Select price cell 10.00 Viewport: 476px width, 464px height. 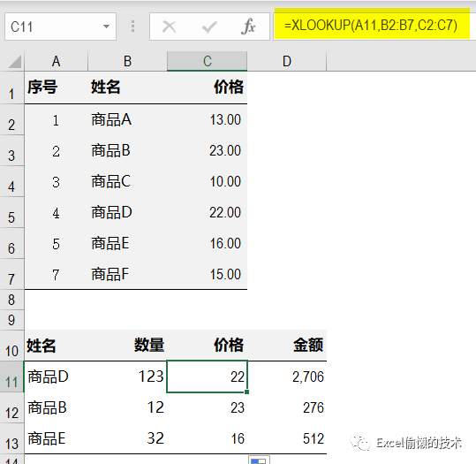click(207, 182)
